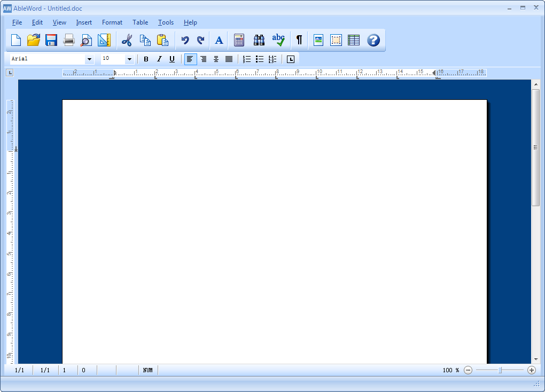Click the vertical scrollbar thumb
Screen dimensions: 545x392
pos(535,148)
